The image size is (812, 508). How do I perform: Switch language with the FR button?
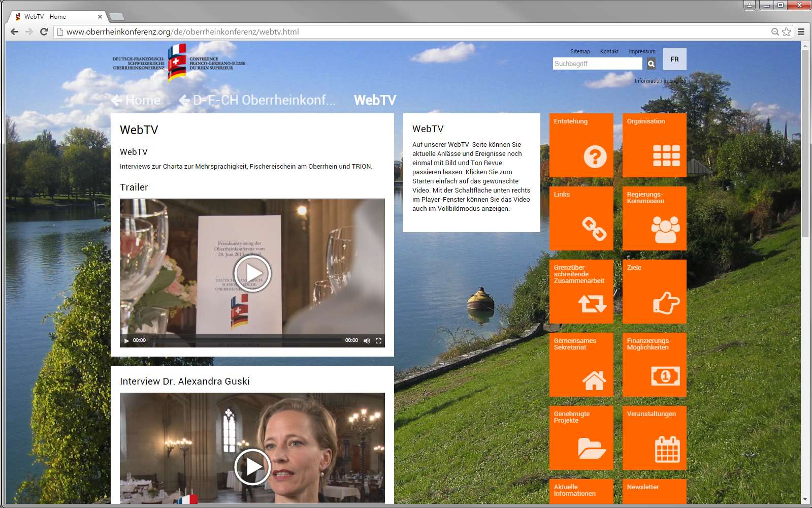674,59
